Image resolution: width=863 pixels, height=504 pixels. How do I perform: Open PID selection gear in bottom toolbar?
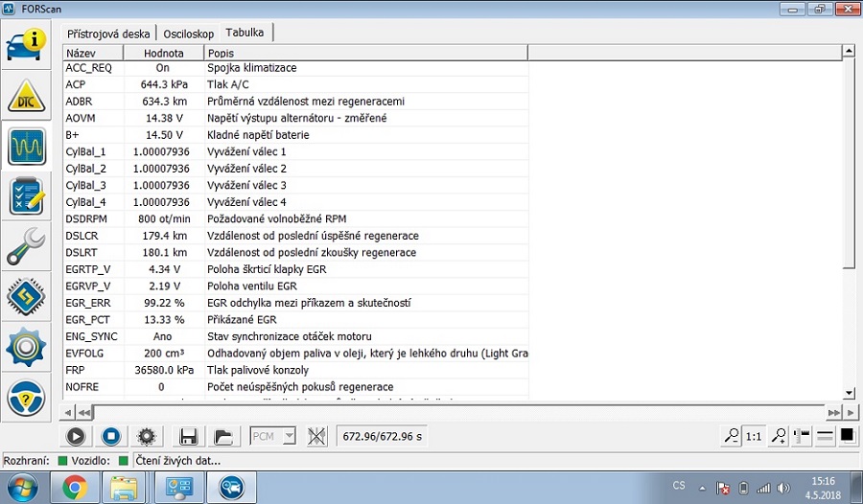pyautogui.click(x=147, y=437)
